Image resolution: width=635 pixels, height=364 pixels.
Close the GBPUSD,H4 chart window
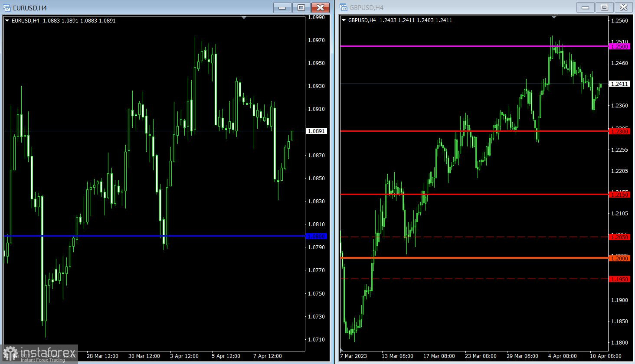[623, 7]
